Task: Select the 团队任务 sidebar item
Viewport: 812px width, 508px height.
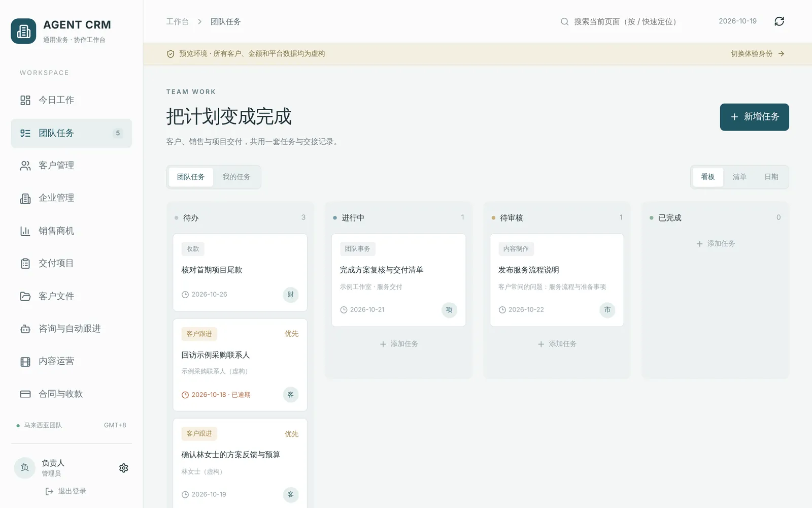Action: coord(71,133)
